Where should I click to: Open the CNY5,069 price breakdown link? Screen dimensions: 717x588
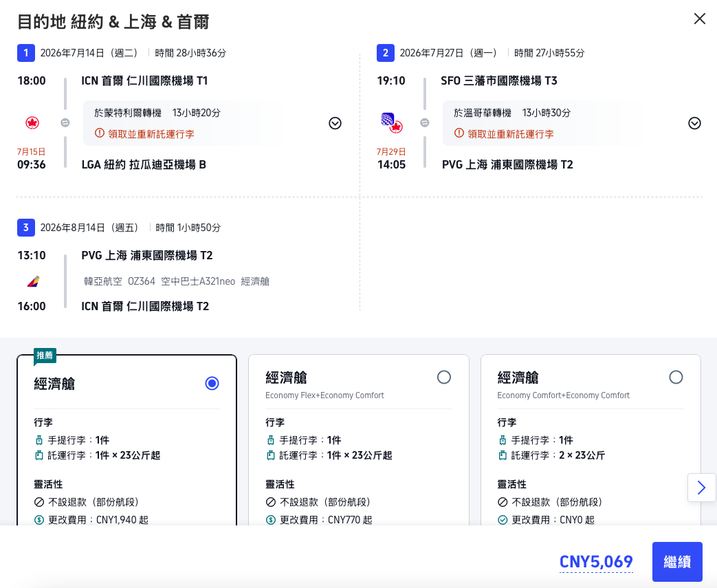595,562
